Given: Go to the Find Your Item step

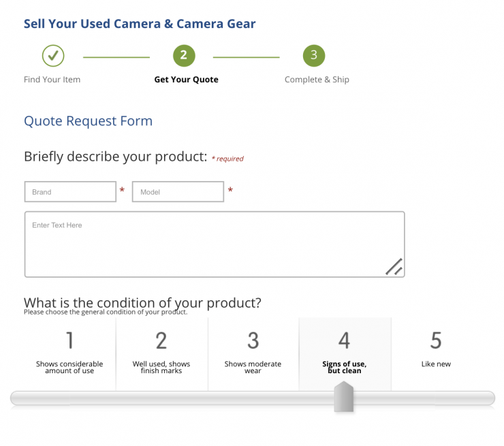Looking at the screenshot, I should [52, 80].
